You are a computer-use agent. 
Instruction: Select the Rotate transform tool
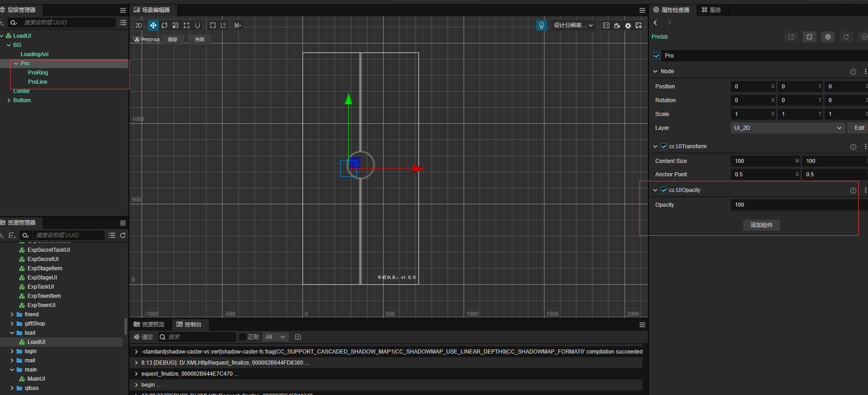coord(164,25)
